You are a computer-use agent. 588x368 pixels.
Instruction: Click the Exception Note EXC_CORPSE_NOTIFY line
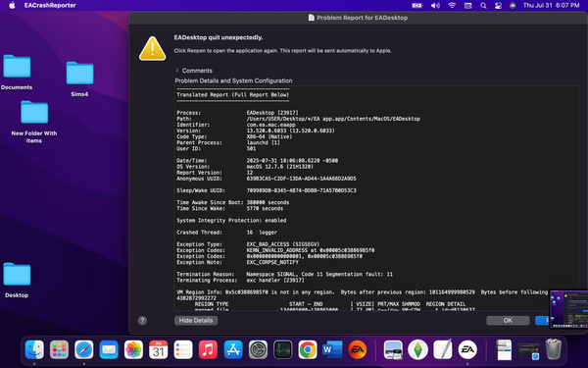click(238, 262)
